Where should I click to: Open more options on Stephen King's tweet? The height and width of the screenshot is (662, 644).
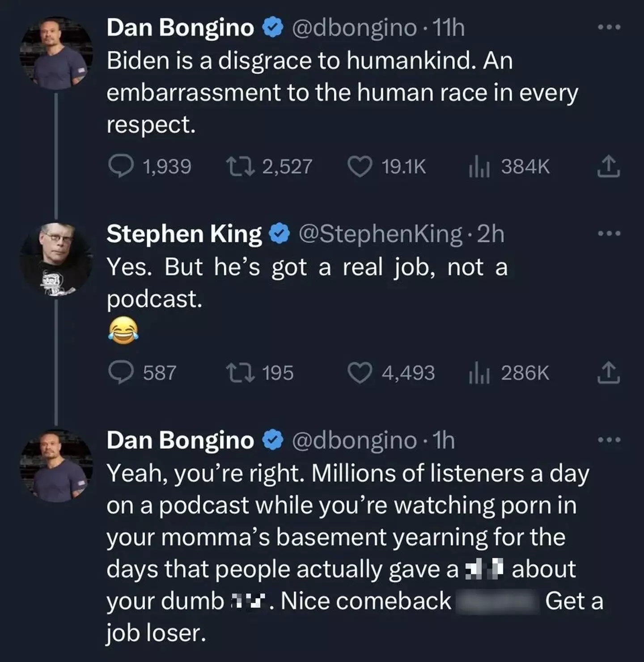pyautogui.click(x=609, y=233)
